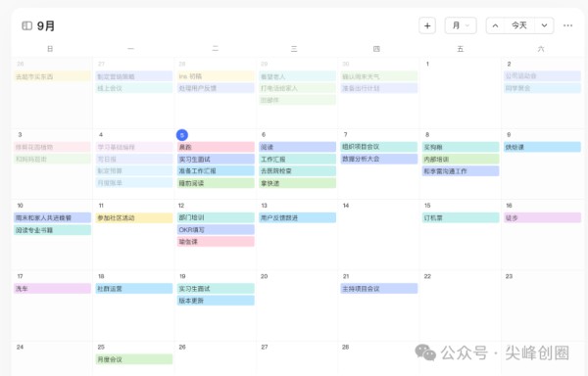Open the 准备工作汇报 event
The height and width of the screenshot is (376, 588).
coord(216,171)
